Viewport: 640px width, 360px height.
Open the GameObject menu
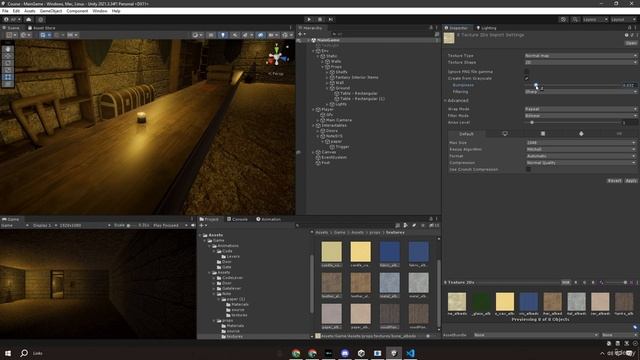point(51,11)
